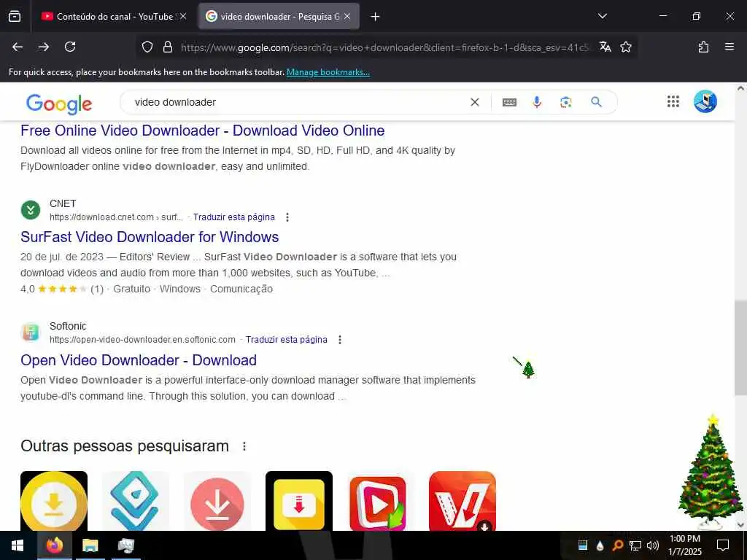Select yellow circle download app thumbnail
747x560 pixels.
[x=54, y=501]
